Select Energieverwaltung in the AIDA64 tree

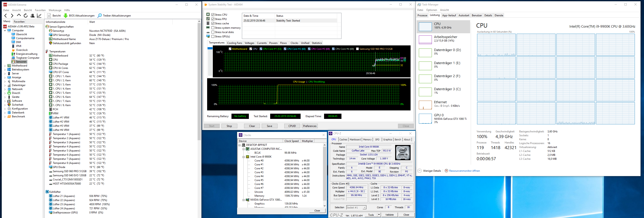27,54
